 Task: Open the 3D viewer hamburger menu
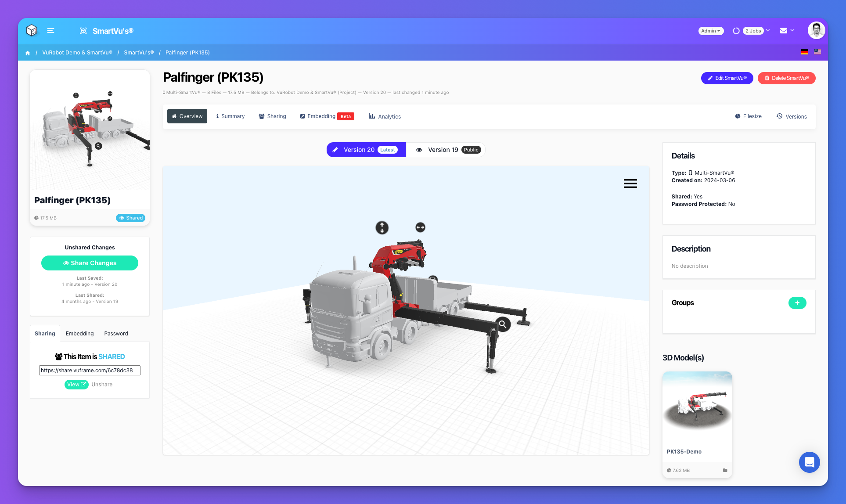[630, 184]
